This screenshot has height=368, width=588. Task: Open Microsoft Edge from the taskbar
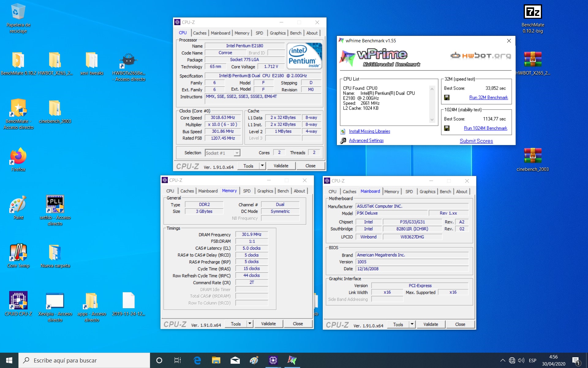pyautogui.click(x=197, y=360)
